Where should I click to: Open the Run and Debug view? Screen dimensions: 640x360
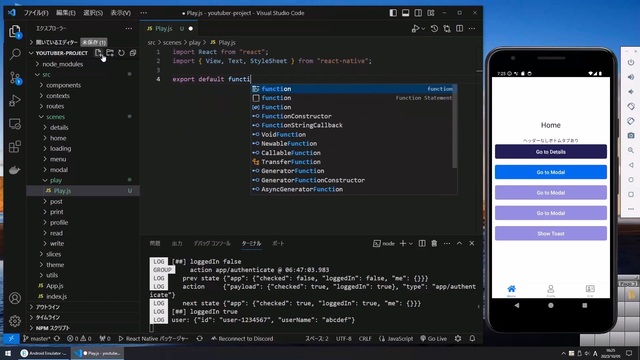tap(15, 100)
